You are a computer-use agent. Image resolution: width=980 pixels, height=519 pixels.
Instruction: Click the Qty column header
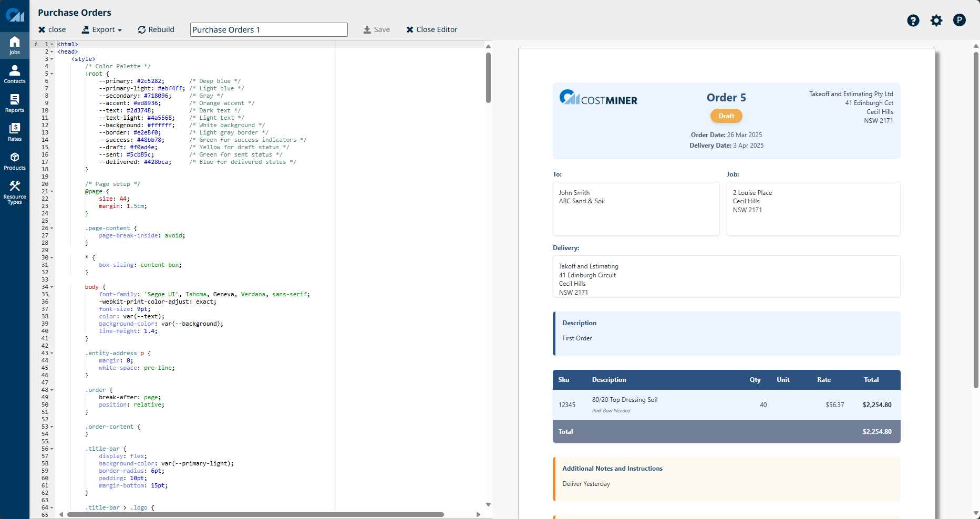pos(755,380)
